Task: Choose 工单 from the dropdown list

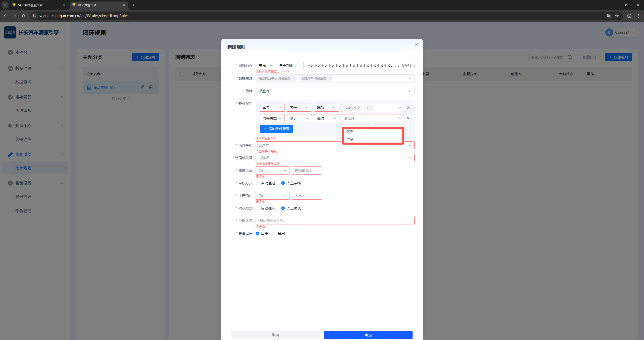Action: coord(350,140)
